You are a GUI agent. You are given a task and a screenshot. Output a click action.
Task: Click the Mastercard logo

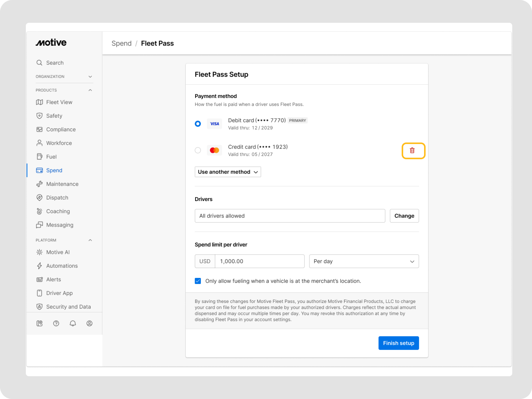214,150
